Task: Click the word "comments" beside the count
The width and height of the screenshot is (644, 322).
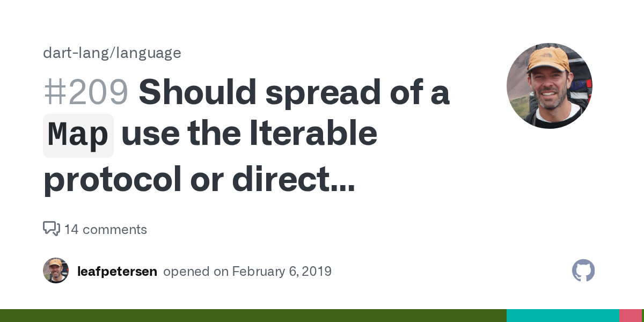Action: point(114,230)
